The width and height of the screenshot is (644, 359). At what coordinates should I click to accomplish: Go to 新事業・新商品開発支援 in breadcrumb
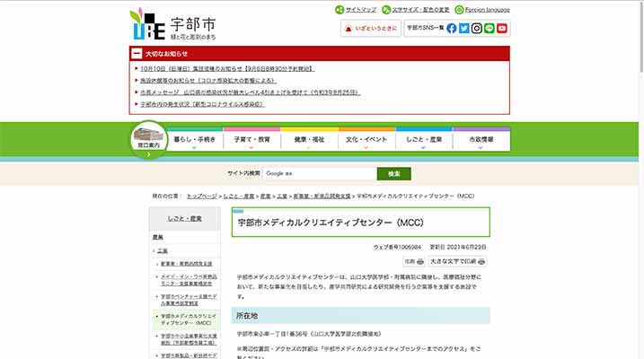(x=322, y=197)
